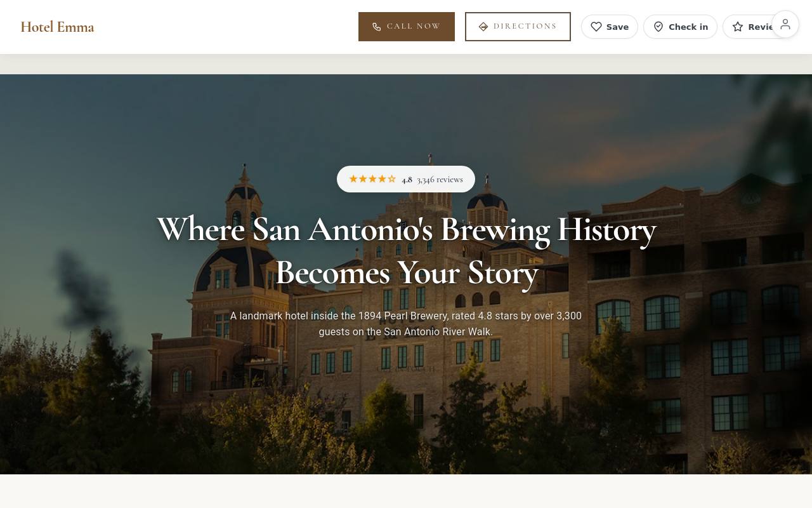Open the user profile icon

(x=785, y=24)
